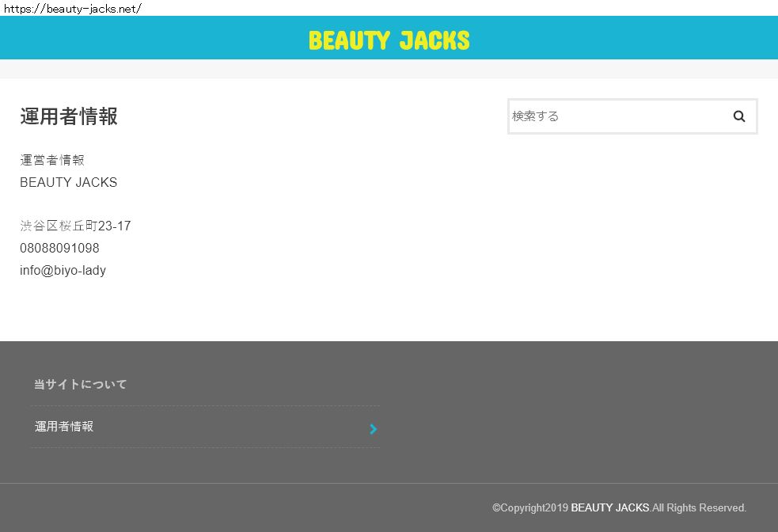Click the address 渋谷区桜丘町23-17
The width and height of the screenshot is (778, 532).
point(75,226)
